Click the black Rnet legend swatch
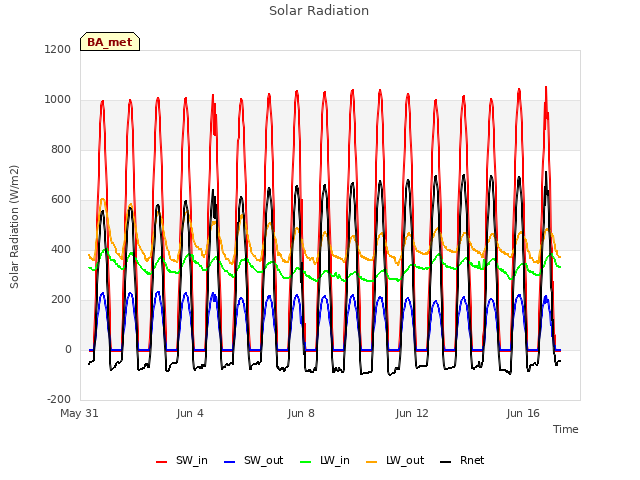This screenshot has height=480, width=640. pos(446,462)
